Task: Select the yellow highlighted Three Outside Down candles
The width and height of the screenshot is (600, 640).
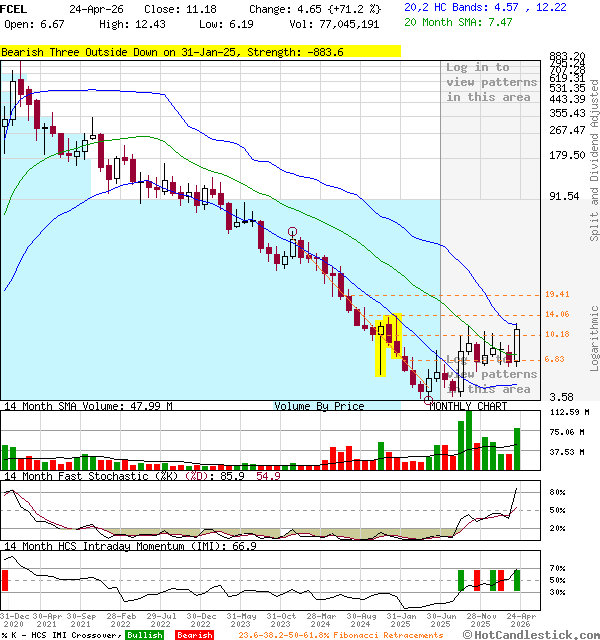Action: click(x=388, y=345)
